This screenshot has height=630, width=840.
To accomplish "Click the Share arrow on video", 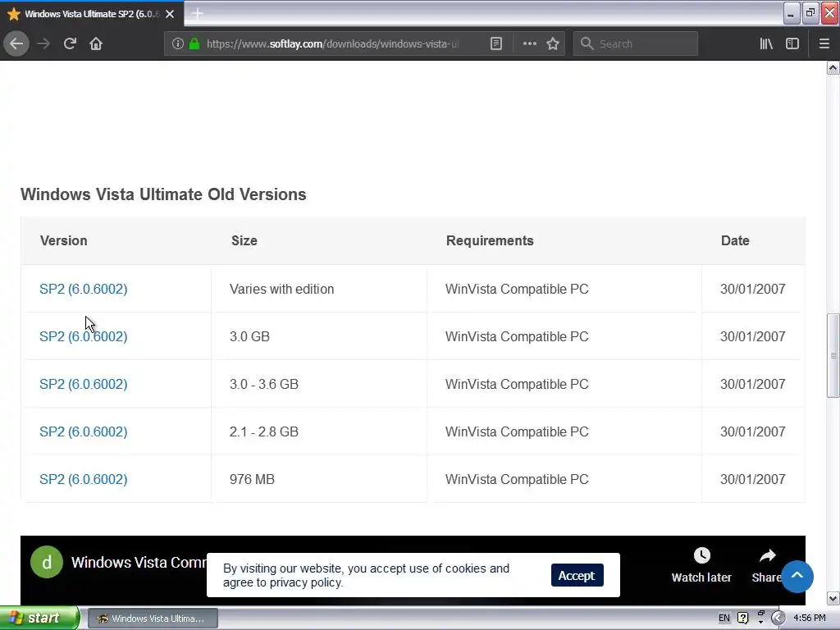I will [767, 556].
